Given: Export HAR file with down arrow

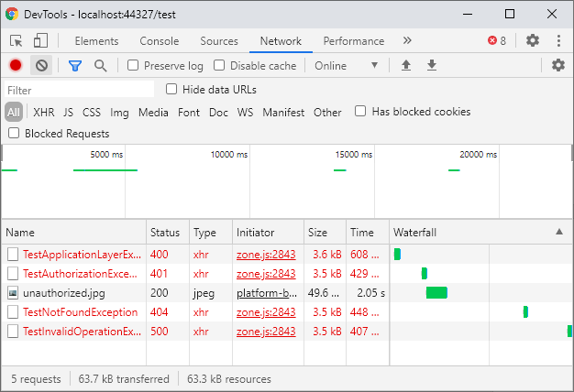Looking at the screenshot, I should (x=432, y=65).
